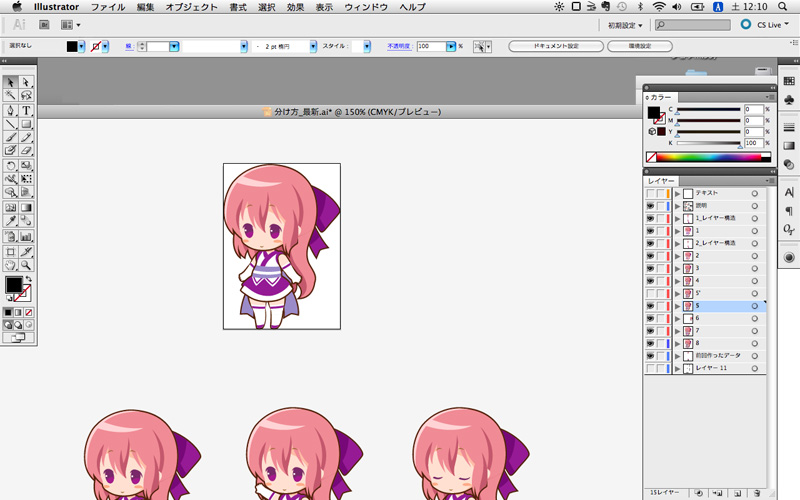This screenshot has height=500, width=800.
Task: Select the Rectangle tool
Action: (x=26, y=124)
